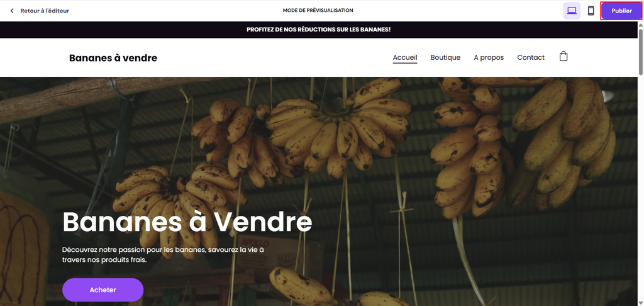Click the 'Bananes à vendre' site logo
Screen dimensions: 644x306
point(113,58)
